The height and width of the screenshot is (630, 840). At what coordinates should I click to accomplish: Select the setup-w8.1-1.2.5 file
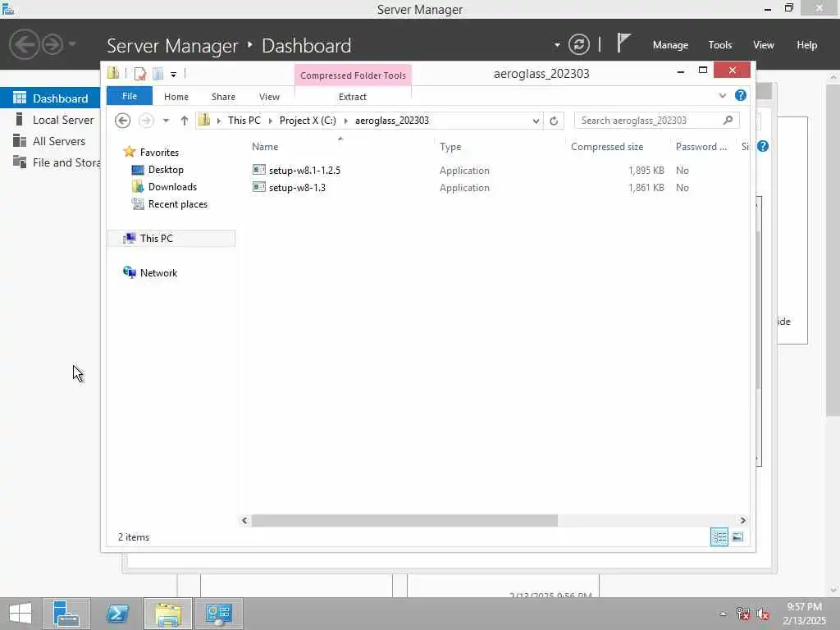[x=304, y=171]
